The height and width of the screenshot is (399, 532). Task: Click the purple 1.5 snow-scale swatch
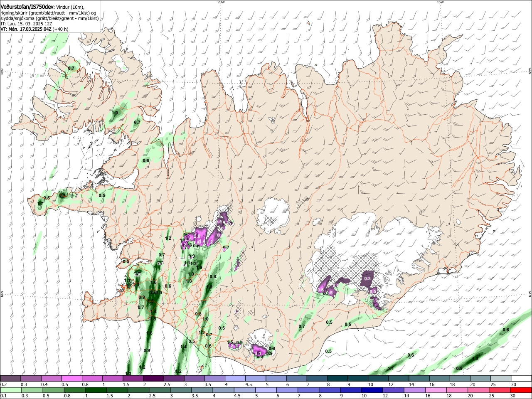(x=133, y=379)
